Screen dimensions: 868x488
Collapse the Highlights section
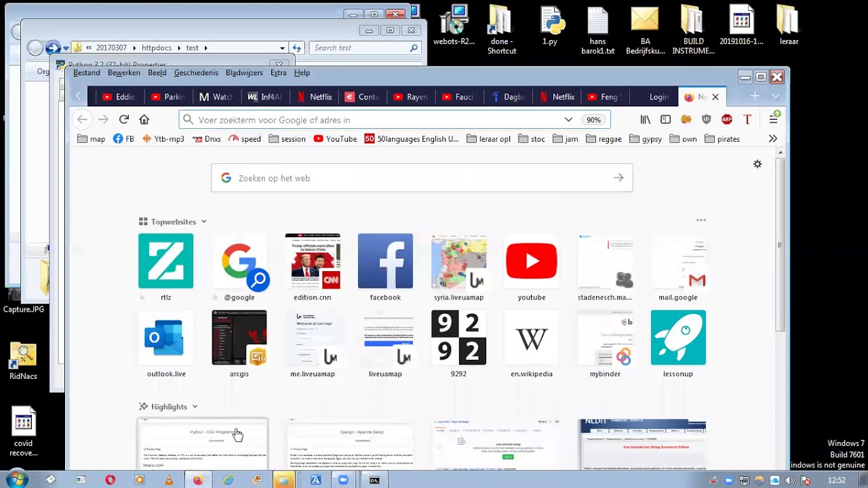pos(195,407)
